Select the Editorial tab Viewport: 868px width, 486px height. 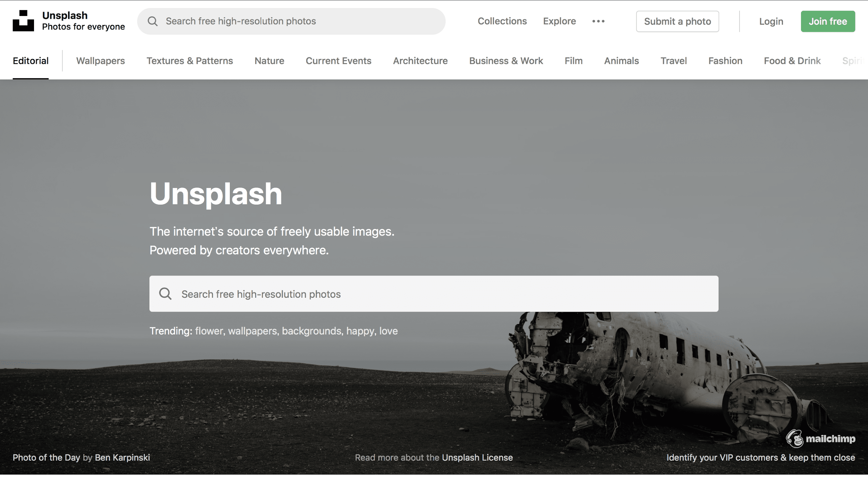click(31, 61)
